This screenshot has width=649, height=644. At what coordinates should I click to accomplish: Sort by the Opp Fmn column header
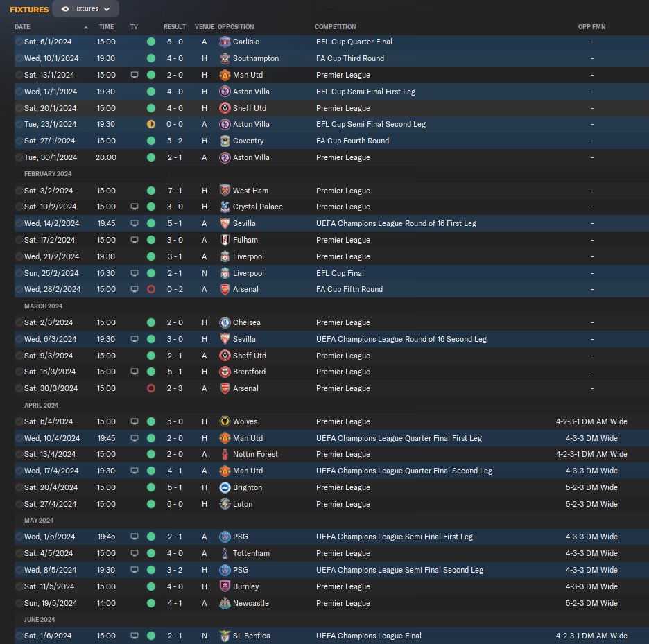pyautogui.click(x=591, y=27)
